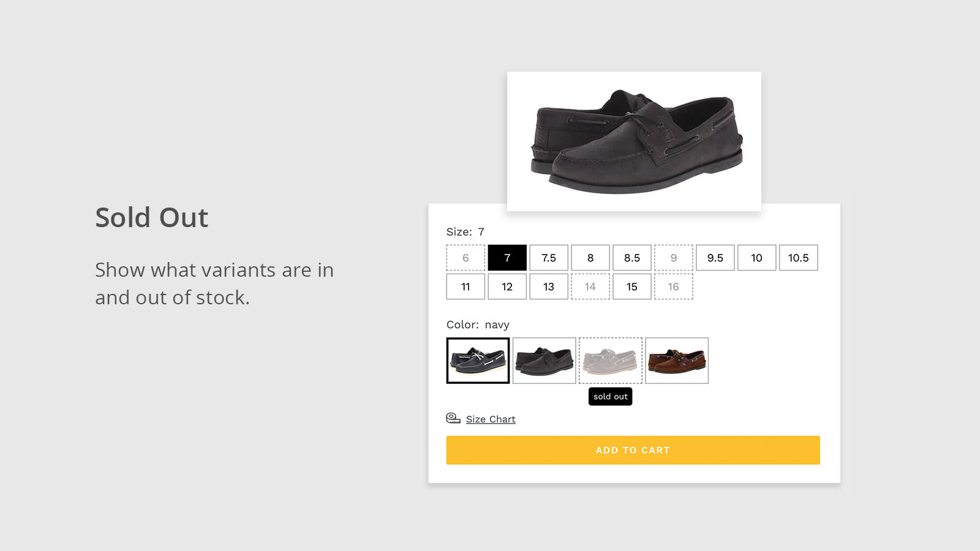Viewport: 980px width, 551px height.
Task: Select size 7.5
Action: 548,258
